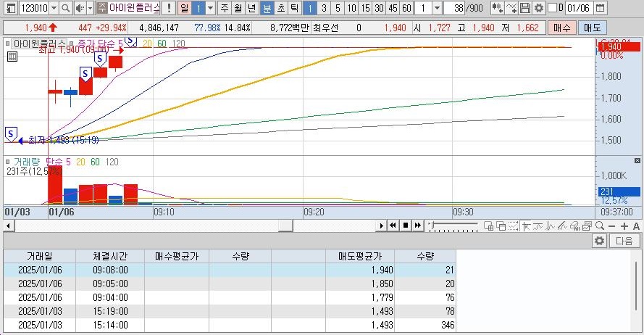644x335 pixels.
Task: Zoom out chart with minus icon
Action: [x=612, y=226]
